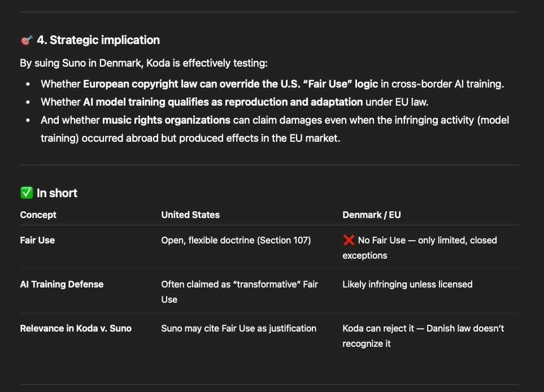This screenshot has height=392, width=544.
Task: Click the green checkmark emoji icon
Action: click(26, 193)
